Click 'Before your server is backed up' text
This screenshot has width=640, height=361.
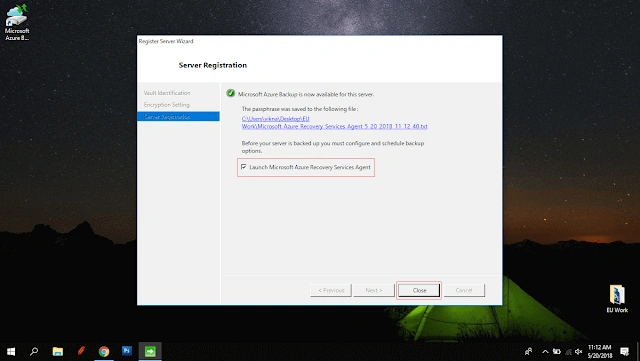(333, 147)
